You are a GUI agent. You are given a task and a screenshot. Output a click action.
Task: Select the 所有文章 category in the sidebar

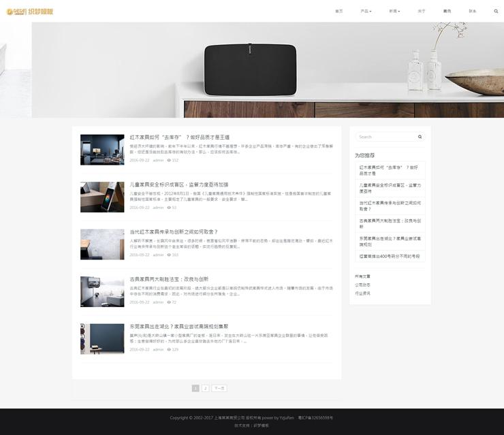pyautogui.click(x=362, y=276)
